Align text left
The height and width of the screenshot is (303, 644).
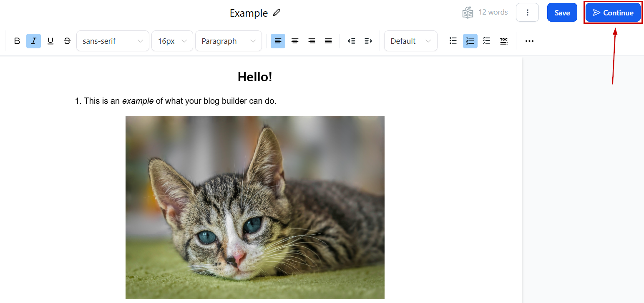click(278, 41)
